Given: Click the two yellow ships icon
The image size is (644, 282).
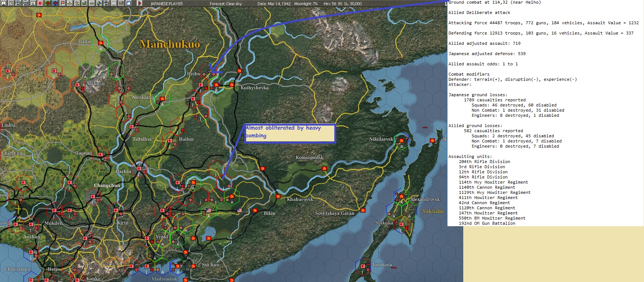Looking at the screenshot, I should pyautogui.click(x=77, y=3).
